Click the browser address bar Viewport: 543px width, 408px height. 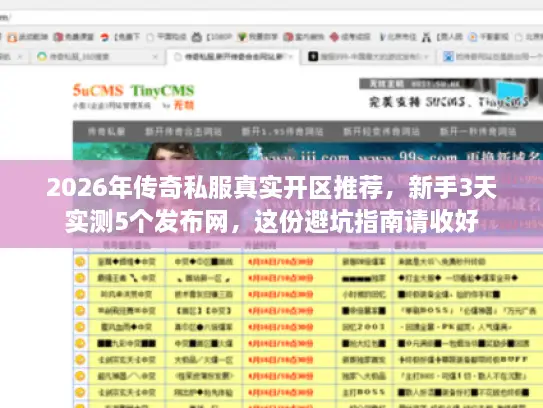click(272, 17)
